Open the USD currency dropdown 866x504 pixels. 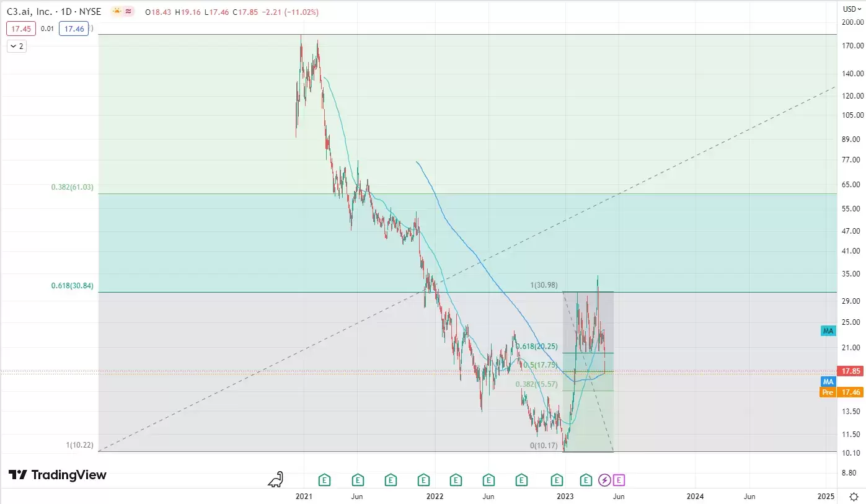[851, 9]
